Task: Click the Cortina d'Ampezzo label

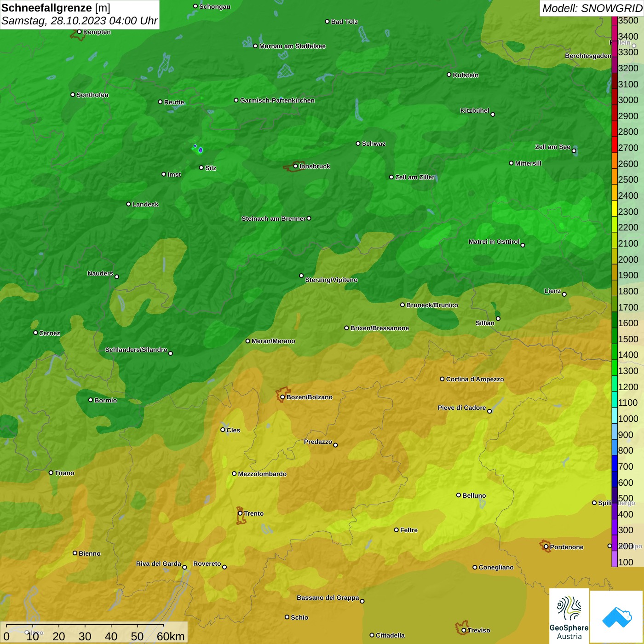Action: pos(475,379)
